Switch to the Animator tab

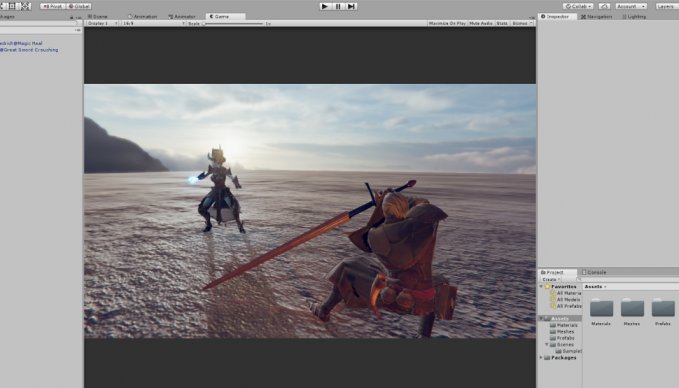click(x=182, y=16)
